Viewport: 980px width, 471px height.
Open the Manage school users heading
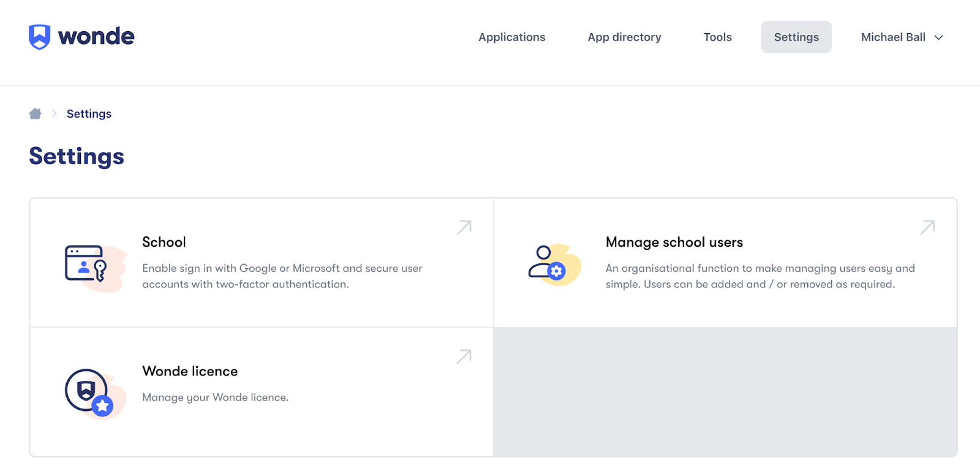[x=674, y=242]
